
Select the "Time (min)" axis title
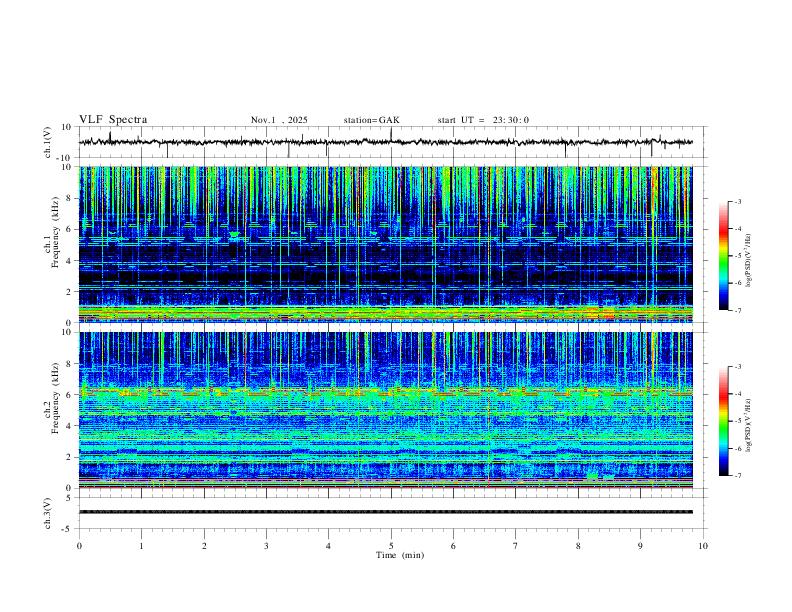[400, 555]
